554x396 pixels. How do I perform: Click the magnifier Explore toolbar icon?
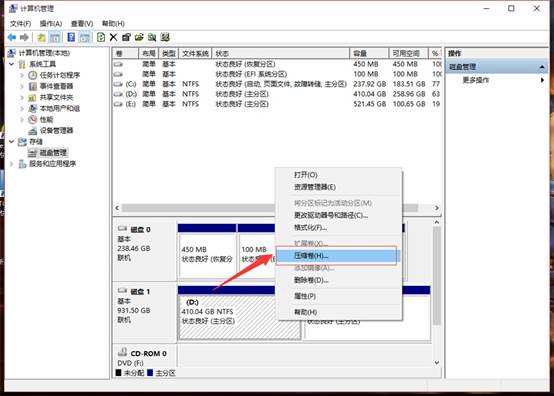pos(152,37)
